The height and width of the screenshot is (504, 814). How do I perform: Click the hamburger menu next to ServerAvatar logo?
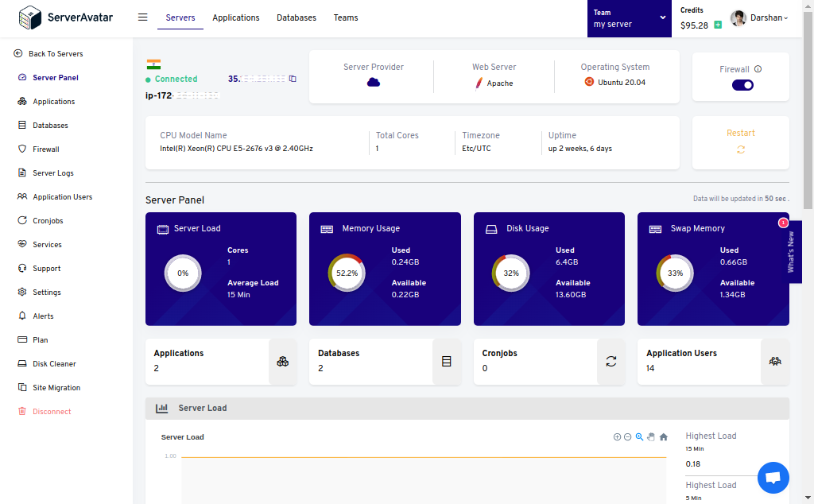(142, 17)
